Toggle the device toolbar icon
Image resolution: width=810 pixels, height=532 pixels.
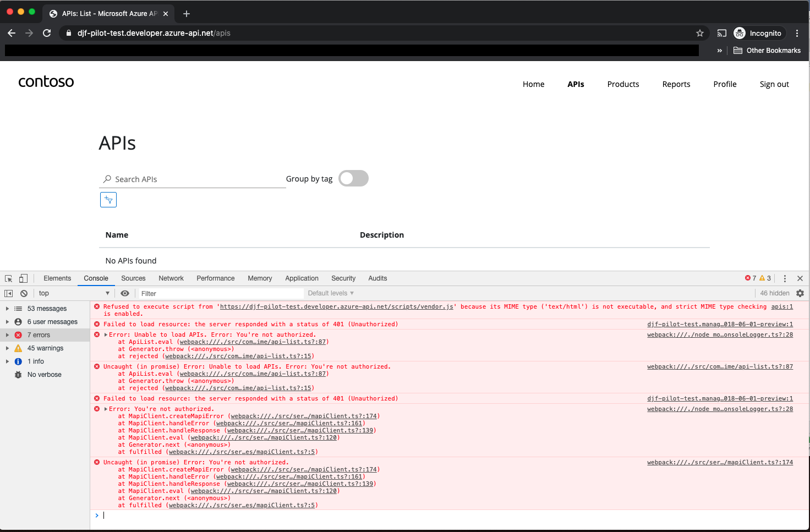23,278
